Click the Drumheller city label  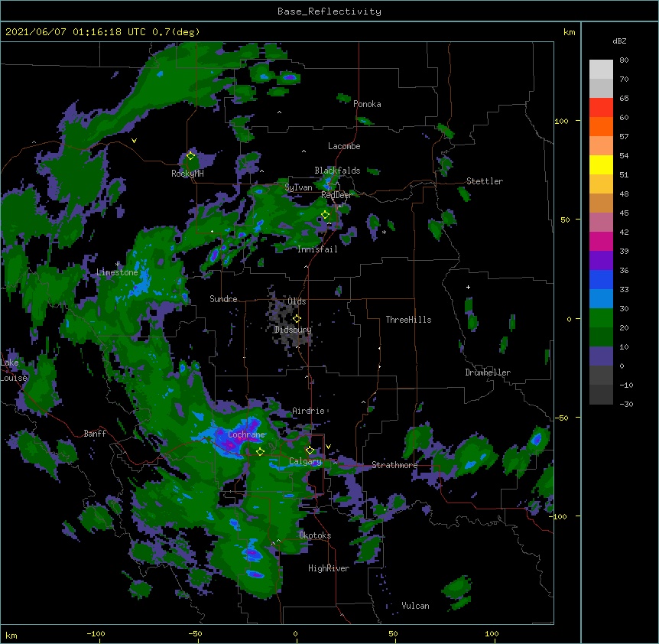click(x=488, y=372)
